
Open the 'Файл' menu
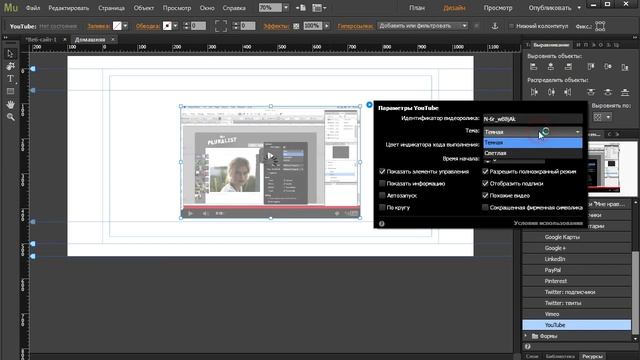pyautogui.click(x=33, y=8)
